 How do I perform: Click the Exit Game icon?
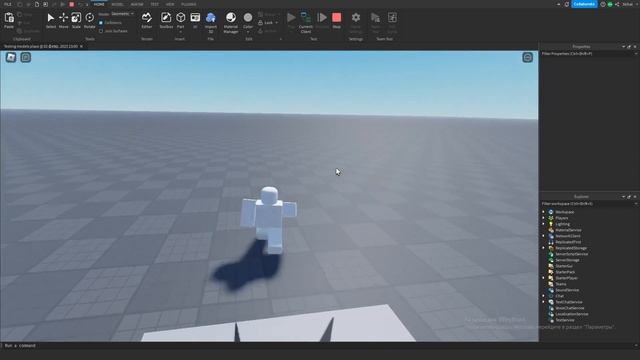tap(392, 18)
